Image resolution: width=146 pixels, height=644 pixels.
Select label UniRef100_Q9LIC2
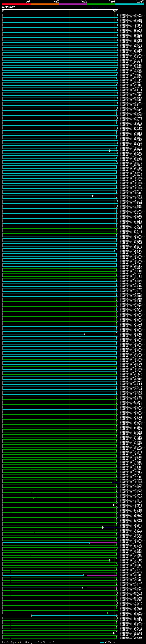tap(131, 85)
